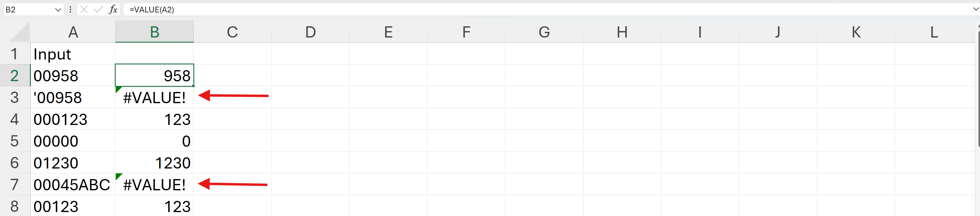Click the Cancel entry X icon
This screenshot has height=216, width=980.
point(84,9)
